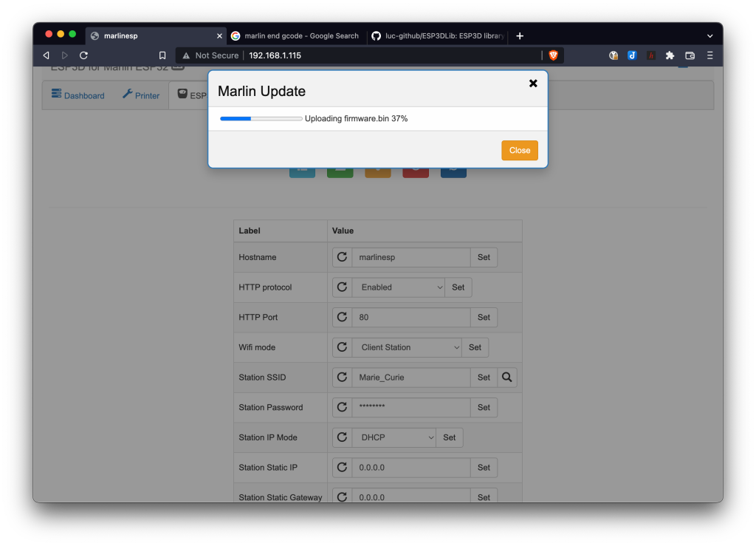
Task: Refresh the HTTP protocol value
Action: point(343,287)
